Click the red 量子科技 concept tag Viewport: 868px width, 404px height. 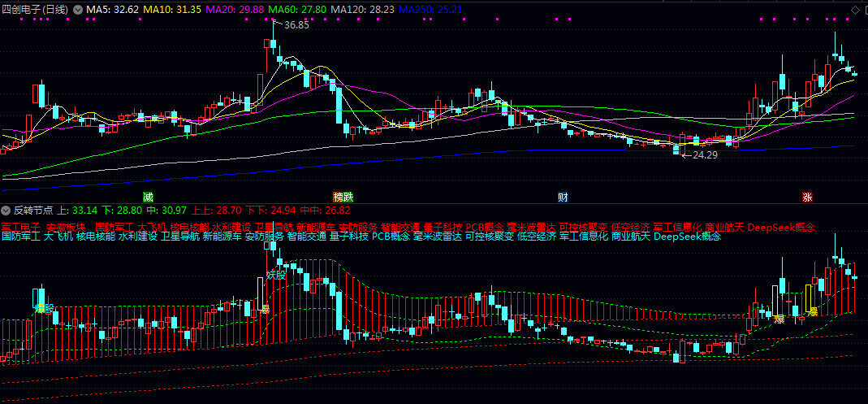(x=443, y=228)
